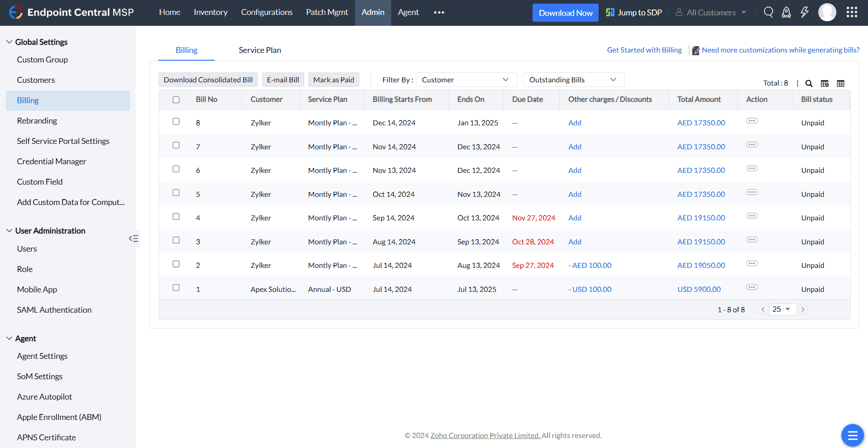
Task: Open the apps grid icon
Action: coord(852,12)
